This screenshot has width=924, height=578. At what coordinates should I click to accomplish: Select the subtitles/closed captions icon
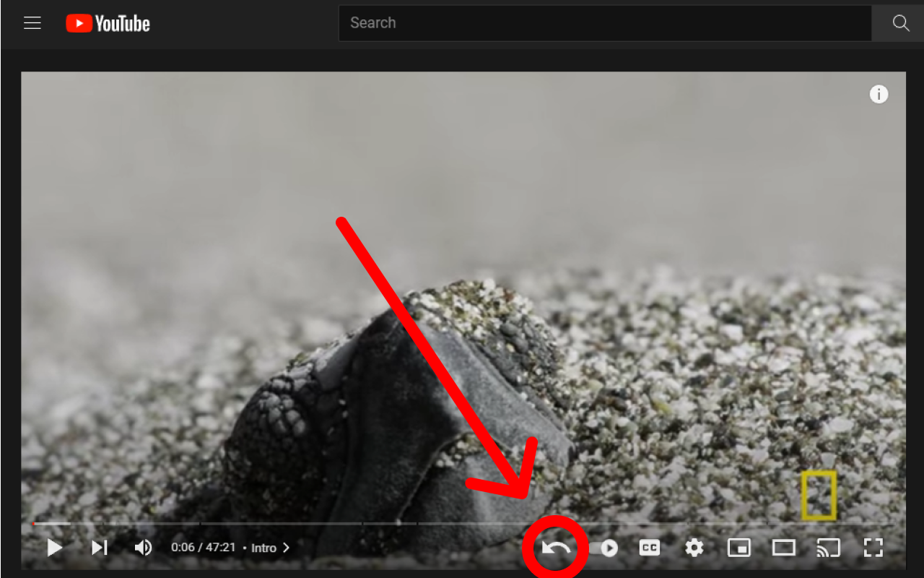pyautogui.click(x=649, y=548)
